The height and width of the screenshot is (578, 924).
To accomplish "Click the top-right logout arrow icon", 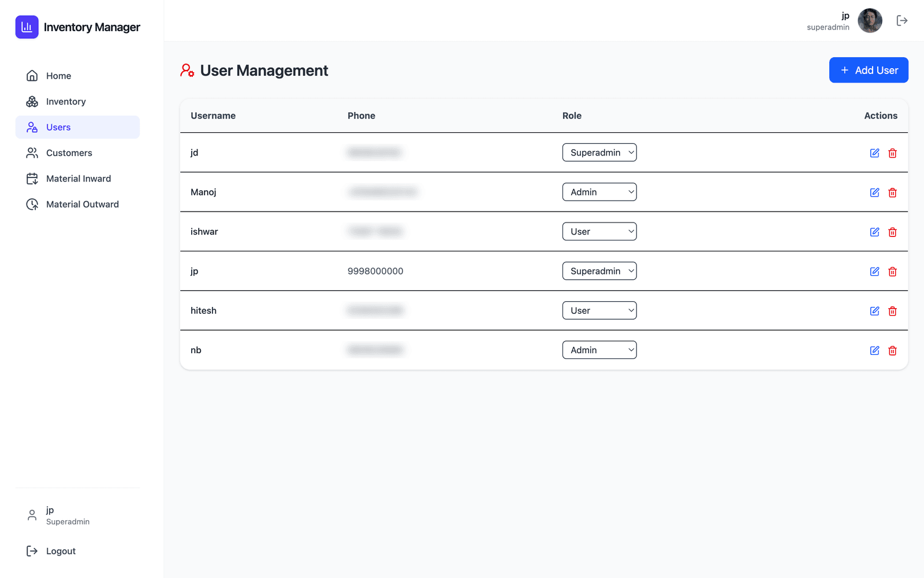I will [902, 21].
